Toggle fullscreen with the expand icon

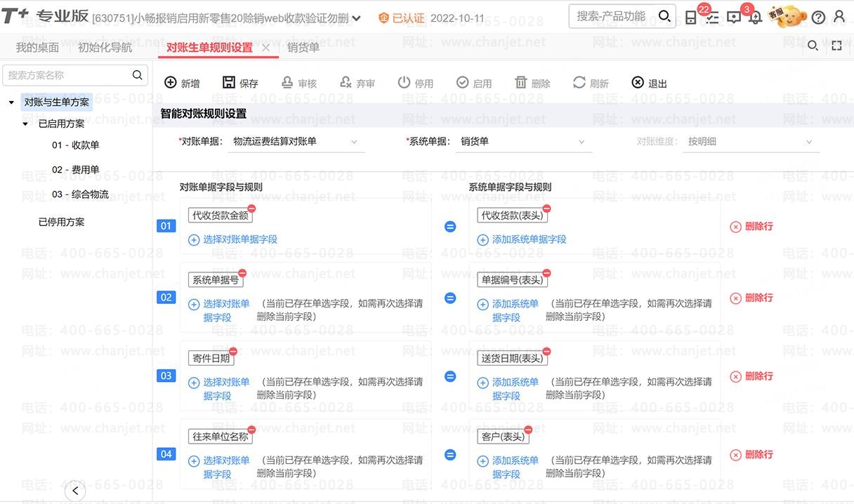pos(836,46)
